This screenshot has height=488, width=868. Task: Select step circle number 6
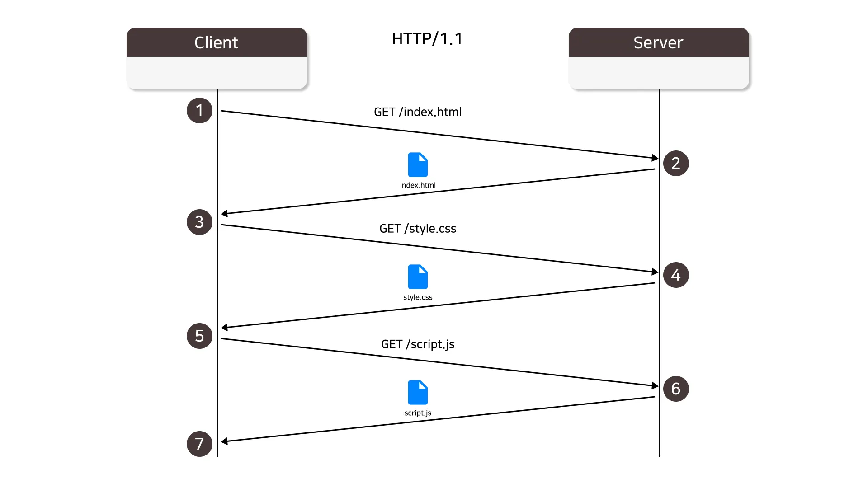pos(676,389)
